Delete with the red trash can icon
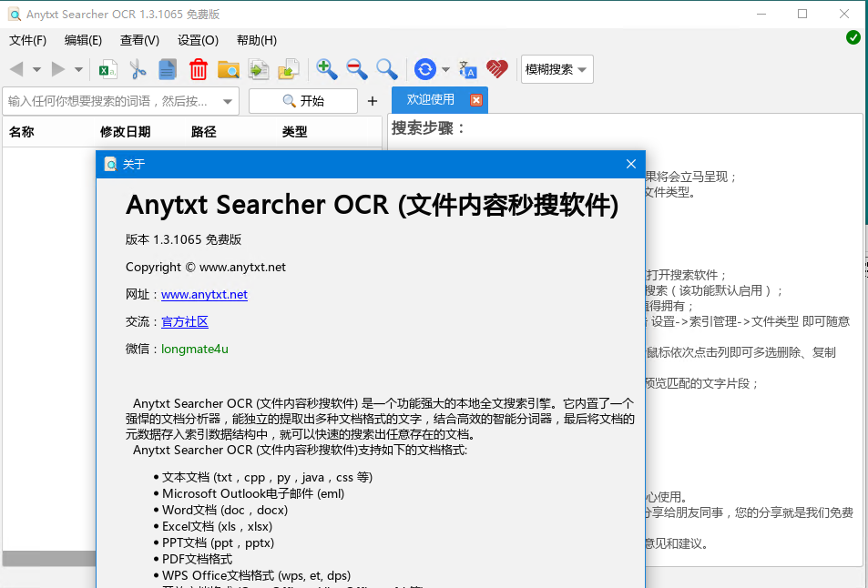Viewport: 868px width, 588px height. tap(199, 69)
